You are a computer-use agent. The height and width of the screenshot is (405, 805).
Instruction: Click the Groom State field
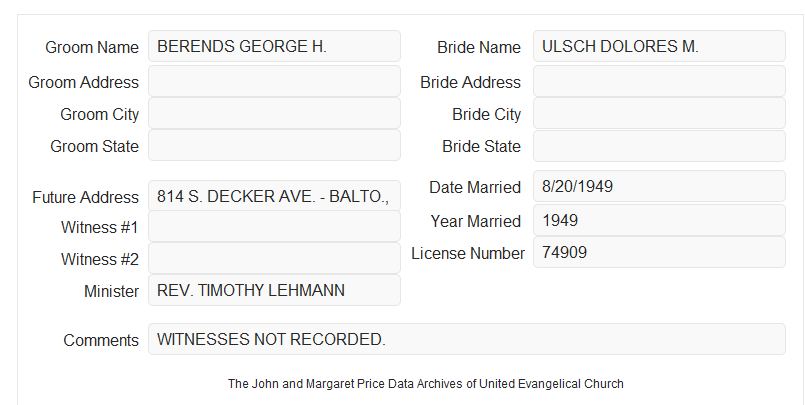pos(274,145)
